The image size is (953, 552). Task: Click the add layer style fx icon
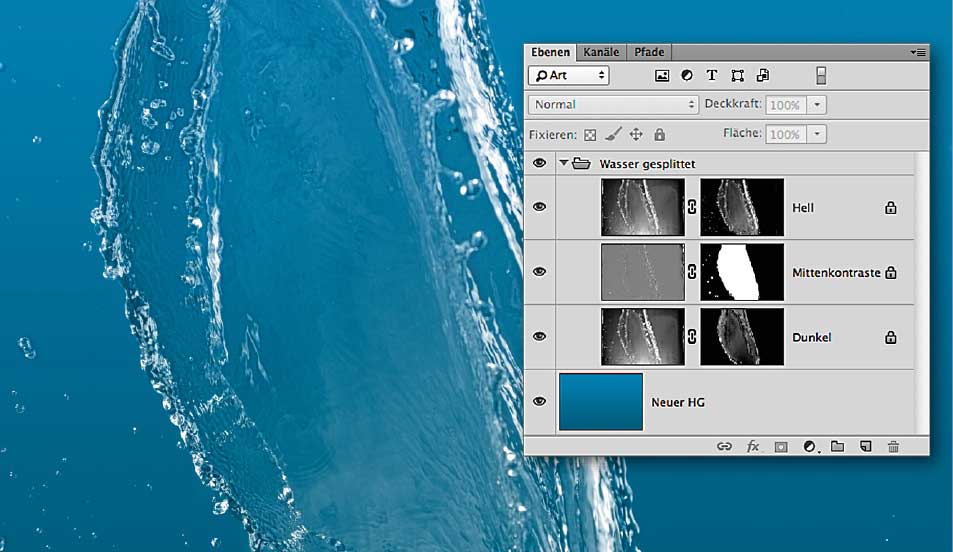pos(753,446)
